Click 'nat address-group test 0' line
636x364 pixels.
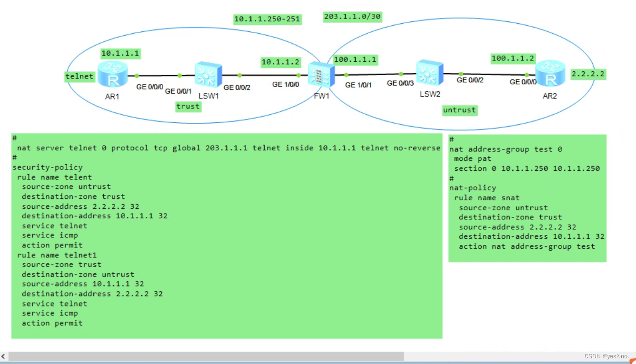click(x=506, y=149)
